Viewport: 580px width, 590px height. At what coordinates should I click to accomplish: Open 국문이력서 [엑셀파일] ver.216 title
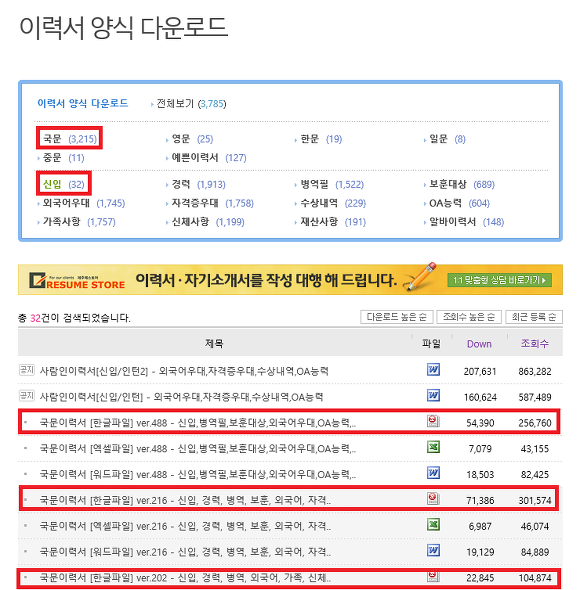[185, 526]
